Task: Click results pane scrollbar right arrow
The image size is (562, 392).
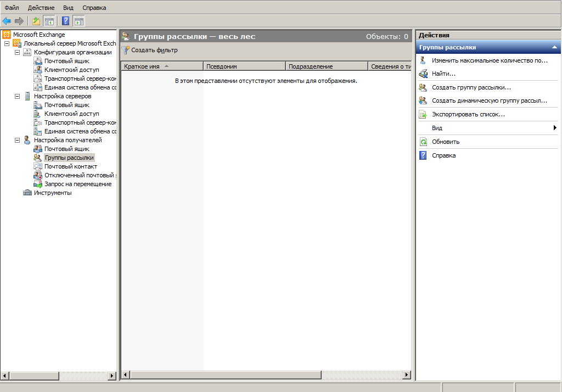Action: [x=407, y=375]
